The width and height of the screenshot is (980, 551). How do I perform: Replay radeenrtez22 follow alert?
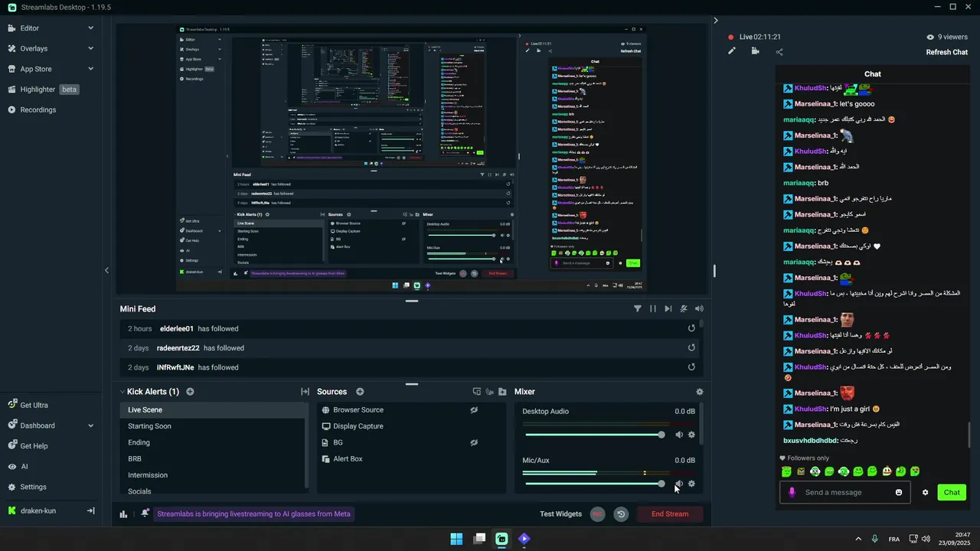tap(691, 347)
